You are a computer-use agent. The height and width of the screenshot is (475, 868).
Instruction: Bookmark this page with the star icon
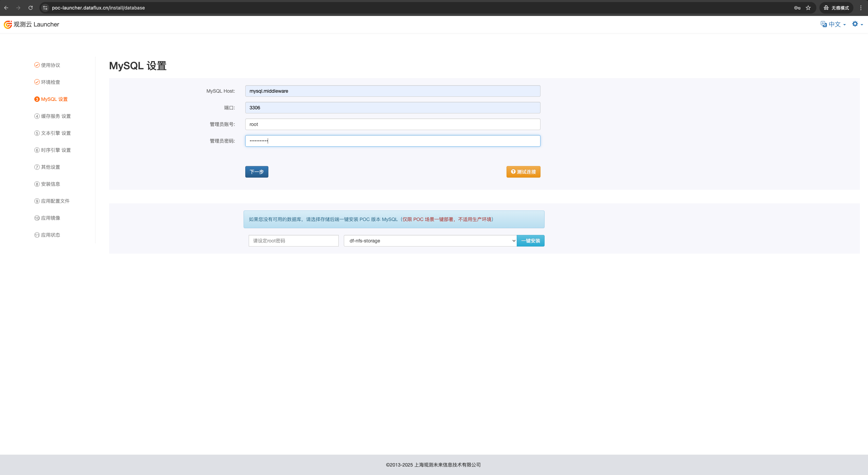pyautogui.click(x=808, y=8)
